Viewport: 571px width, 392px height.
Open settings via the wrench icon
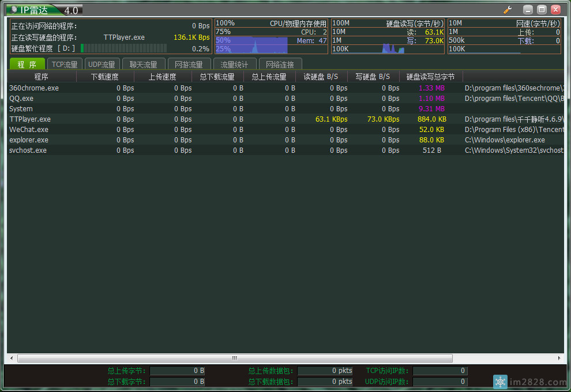[508, 10]
